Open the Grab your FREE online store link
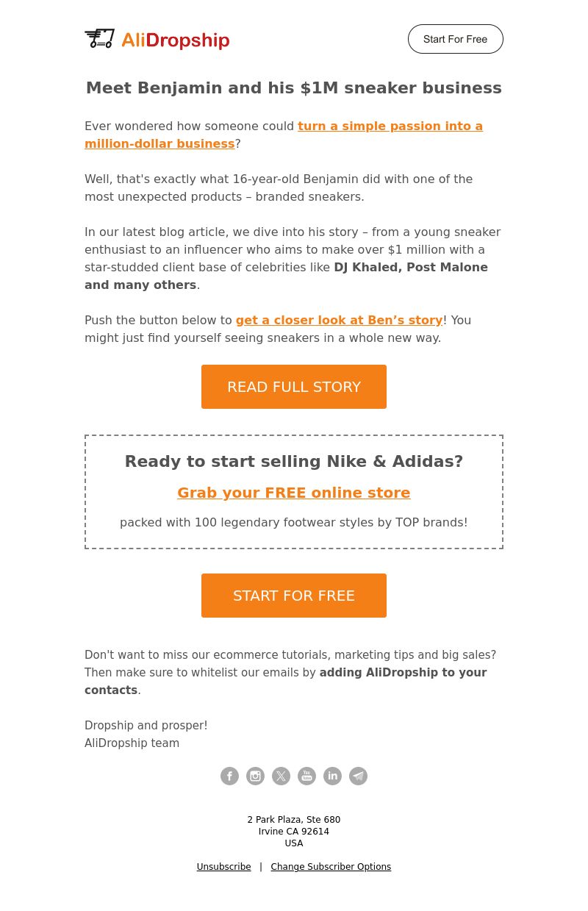Image resolution: width=588 pixels, height=911 pixels. tap(294, 493)
